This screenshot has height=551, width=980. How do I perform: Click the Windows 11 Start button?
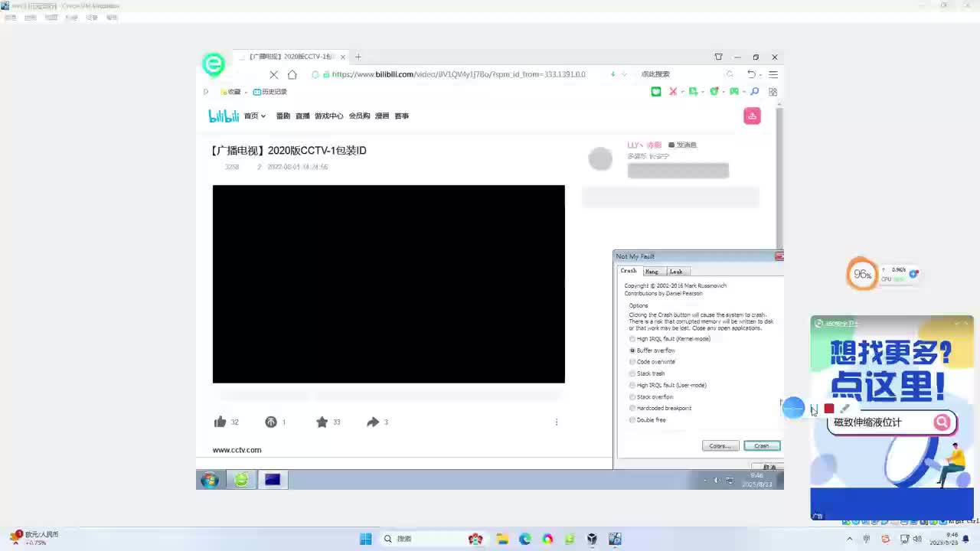click(366, 539)
